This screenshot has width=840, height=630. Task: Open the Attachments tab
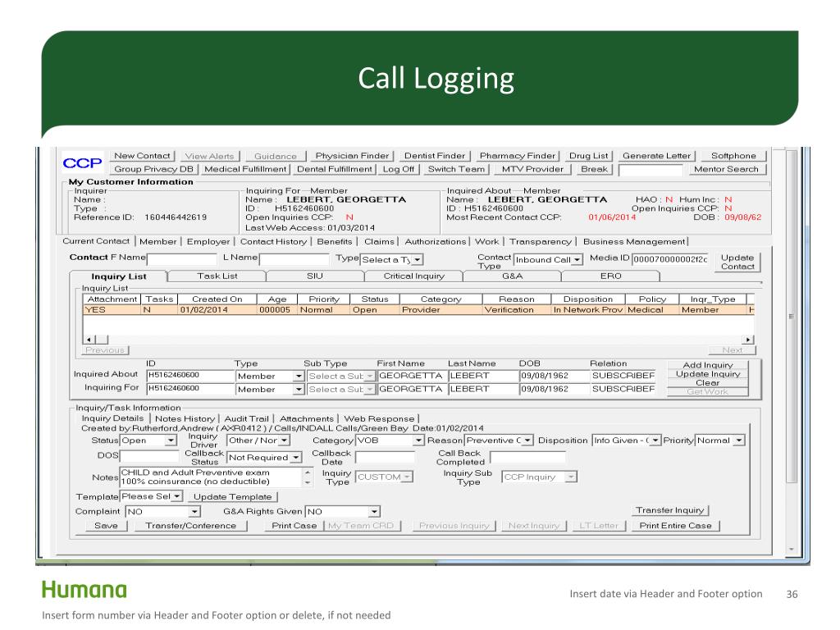307,418
